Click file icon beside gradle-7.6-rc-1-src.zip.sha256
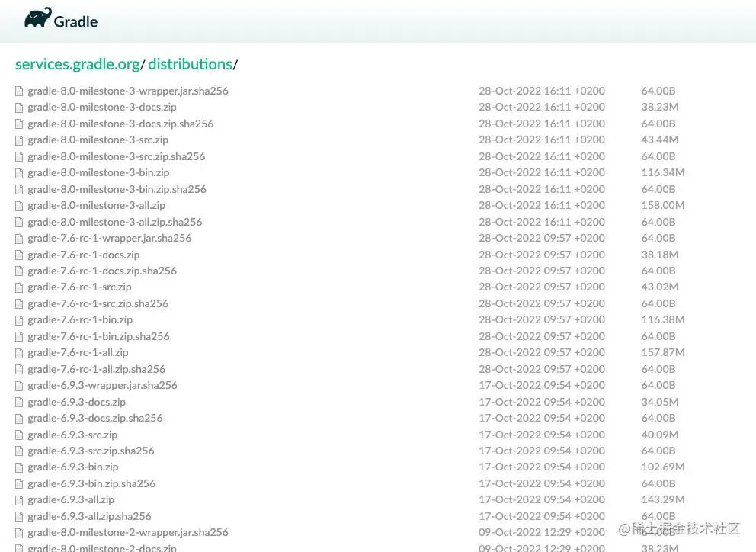This screenshot has height=552, width=756. click(x=19, y=304)
